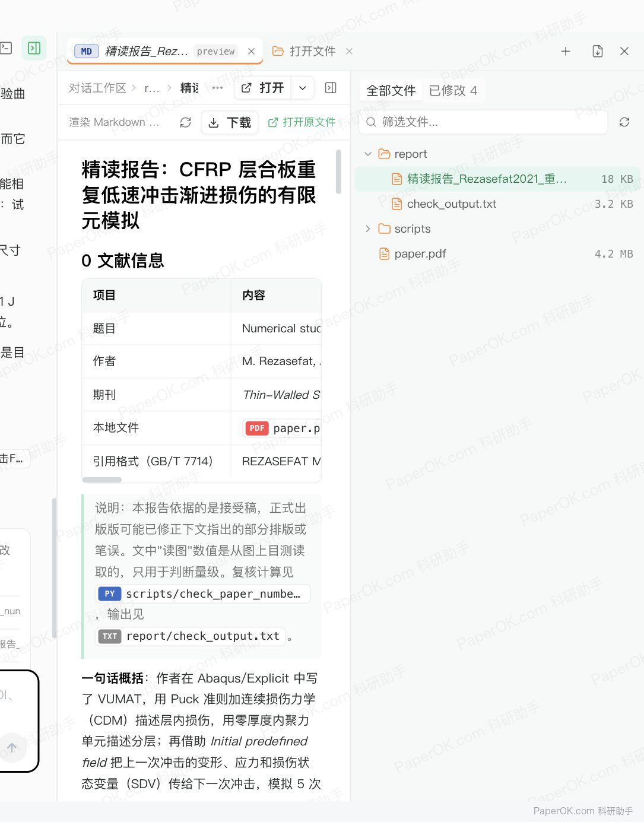
Task: Switch to 全部文件 tab
Action: [391, 90]
